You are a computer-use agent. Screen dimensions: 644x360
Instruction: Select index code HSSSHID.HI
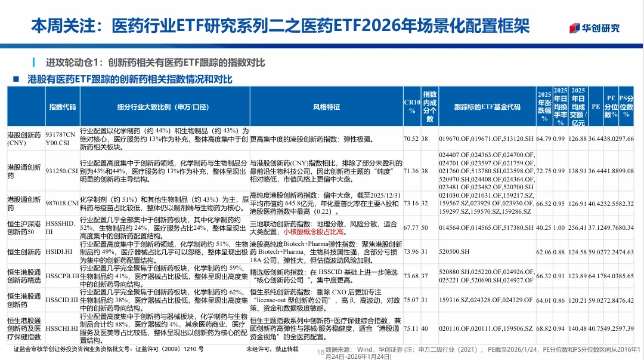click(x=60, y=227)
